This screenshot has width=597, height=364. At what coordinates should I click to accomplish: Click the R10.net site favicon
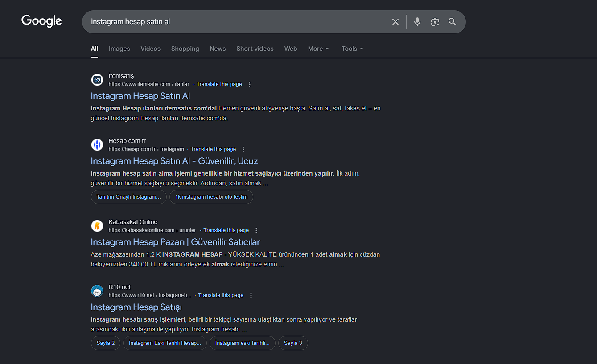(x=97, y=291)
